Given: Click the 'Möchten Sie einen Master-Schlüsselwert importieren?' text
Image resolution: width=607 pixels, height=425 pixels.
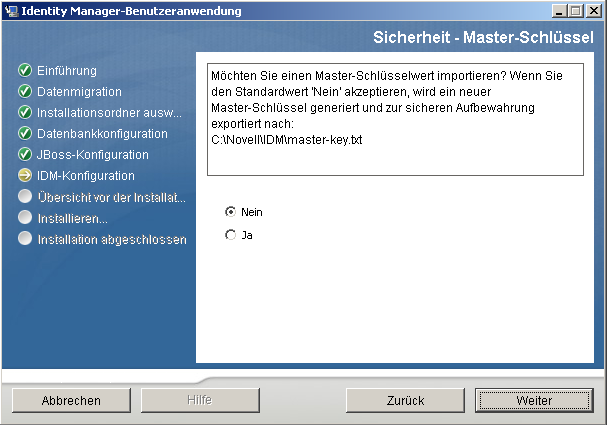Looking at the screenshot, I should tap(358, 75).
